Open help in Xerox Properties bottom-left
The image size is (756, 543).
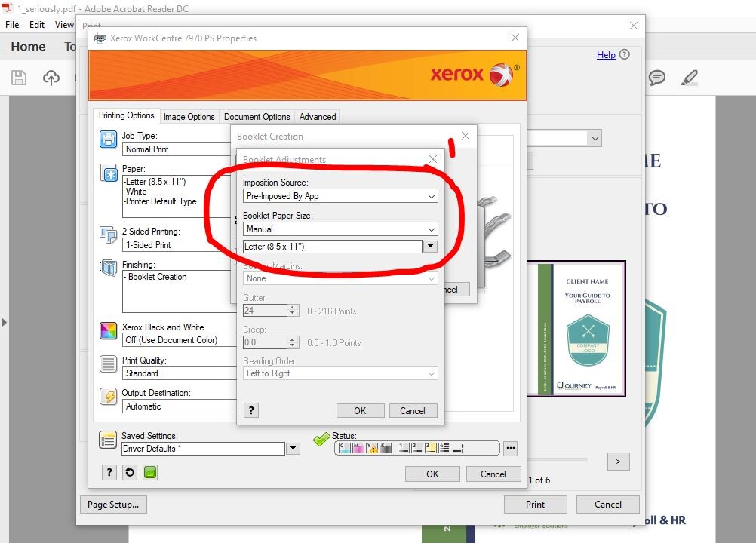pyautogui.click(x=109, y=473)
